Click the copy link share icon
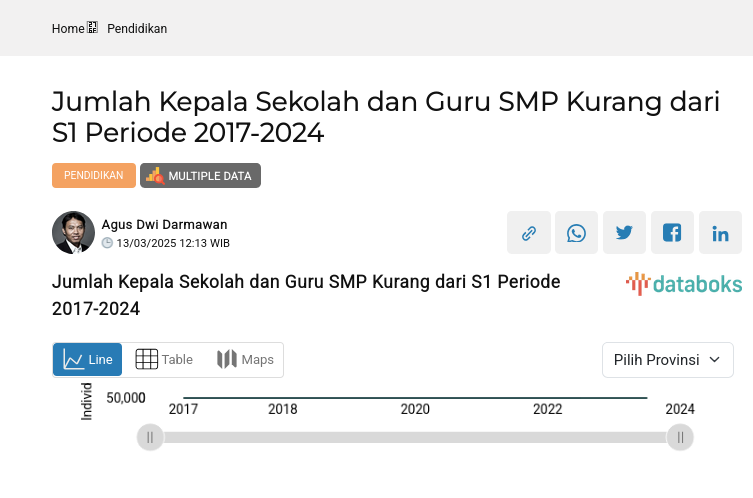Viewport: 753px width, 498px height. (528, 233)
